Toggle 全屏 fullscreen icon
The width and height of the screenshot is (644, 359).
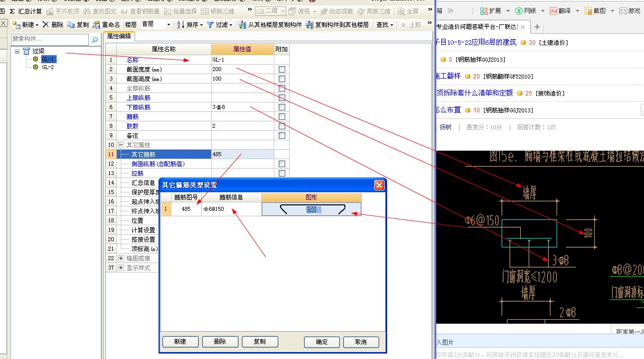(x=401, y=11)
